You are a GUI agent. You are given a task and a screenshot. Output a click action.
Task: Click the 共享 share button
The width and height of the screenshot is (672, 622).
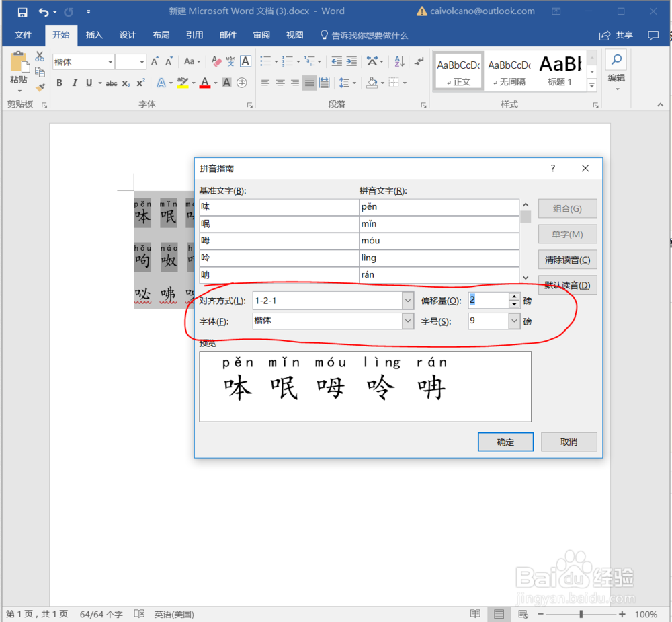[x=616, y=35]
